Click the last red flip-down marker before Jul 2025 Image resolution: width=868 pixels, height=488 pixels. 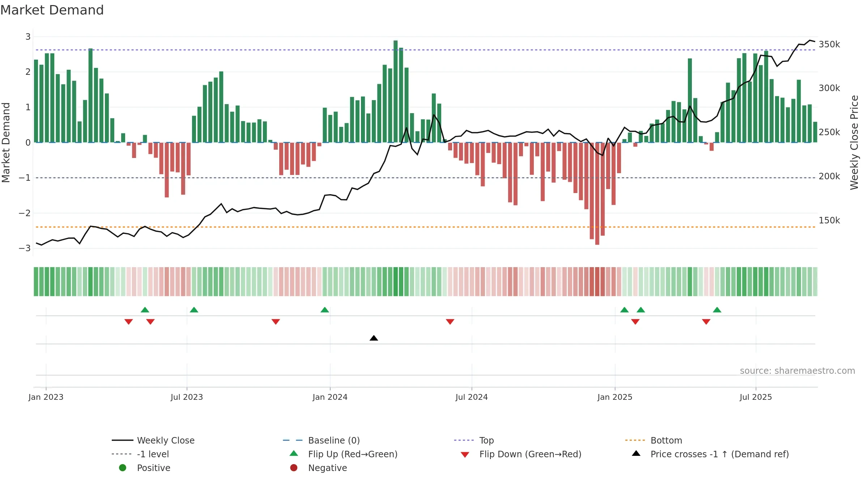[x=706, y=321]
